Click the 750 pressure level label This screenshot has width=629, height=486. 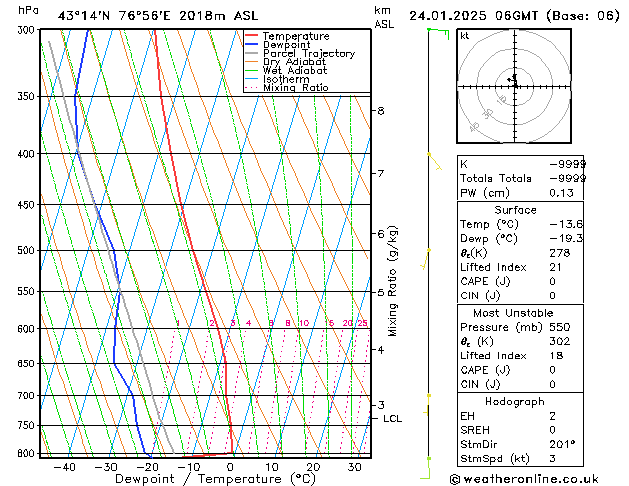28,425
